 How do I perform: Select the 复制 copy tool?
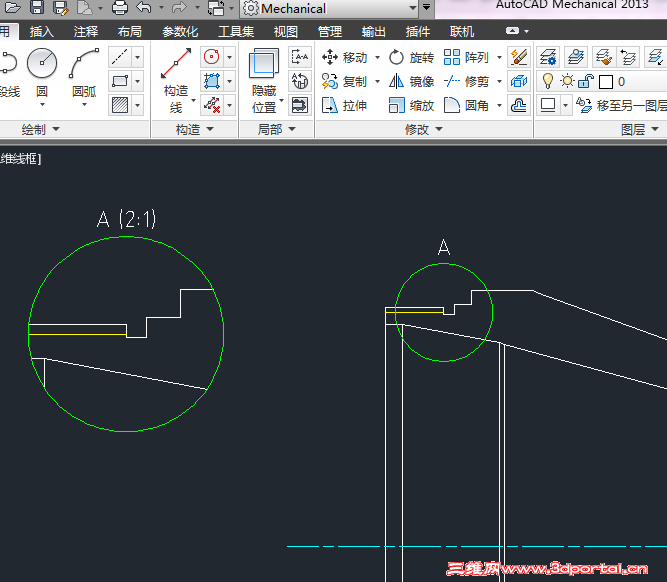[x=345, y=81]
